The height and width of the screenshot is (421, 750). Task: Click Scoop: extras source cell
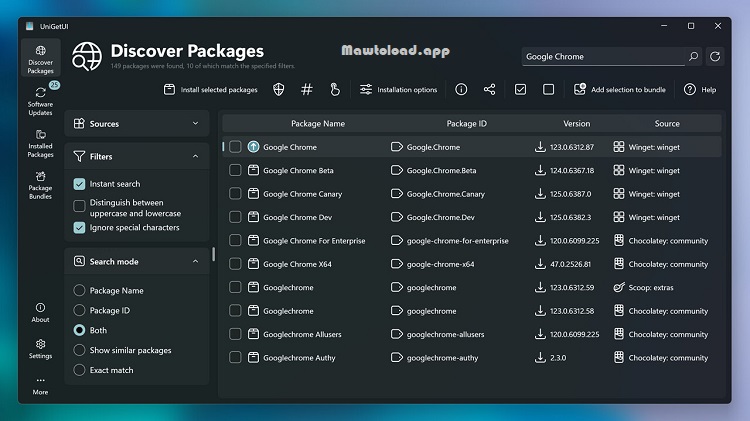(651, 288)
